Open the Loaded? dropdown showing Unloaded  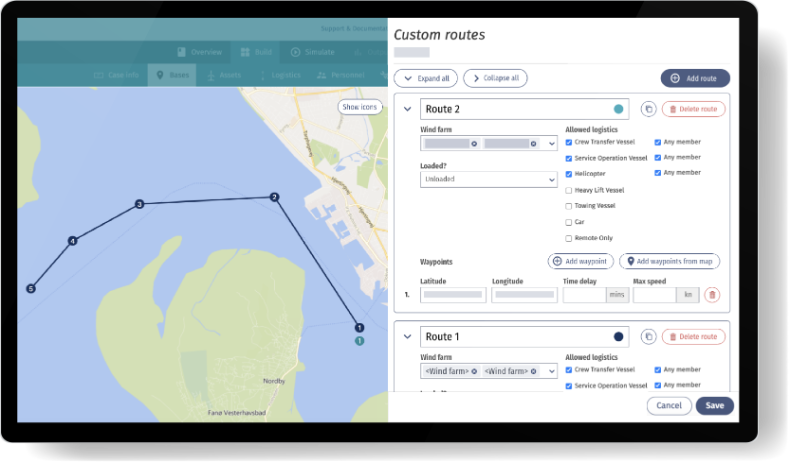[x=488, y=179]
